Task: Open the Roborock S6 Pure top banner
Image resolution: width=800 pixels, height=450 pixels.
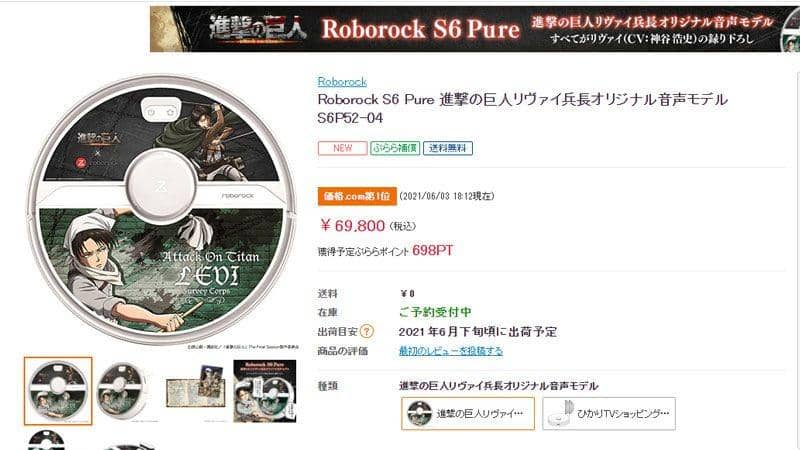Action: (474, 29)
